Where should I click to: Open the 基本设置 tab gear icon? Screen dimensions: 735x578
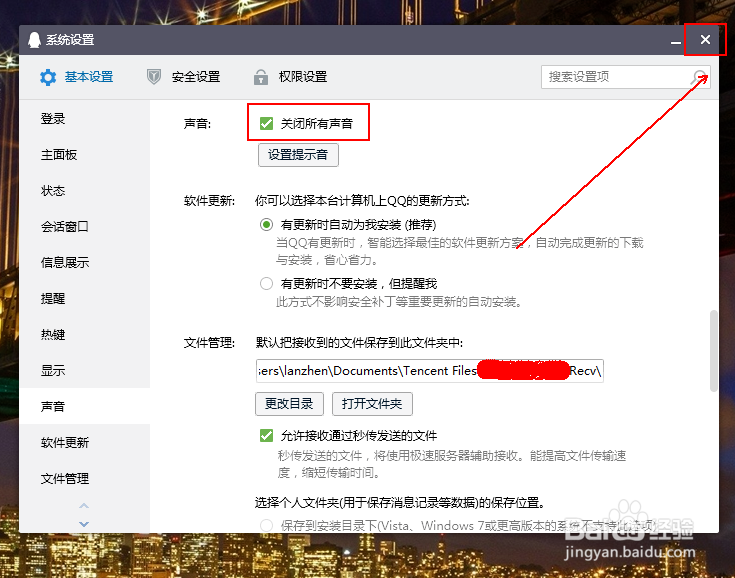48,77
